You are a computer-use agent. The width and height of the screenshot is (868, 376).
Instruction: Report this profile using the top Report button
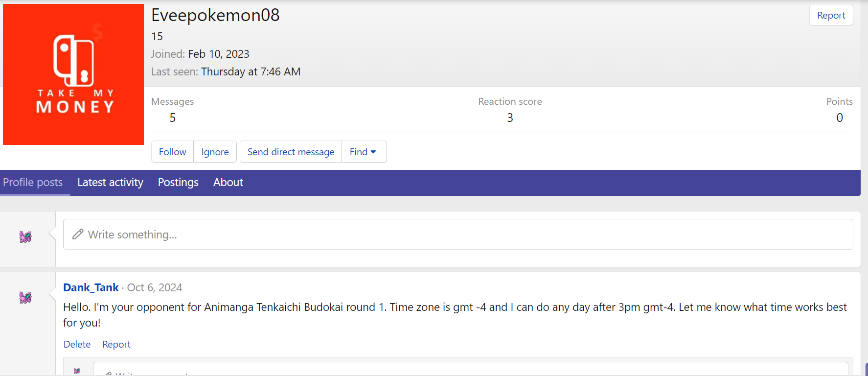(x=831, y=15)
